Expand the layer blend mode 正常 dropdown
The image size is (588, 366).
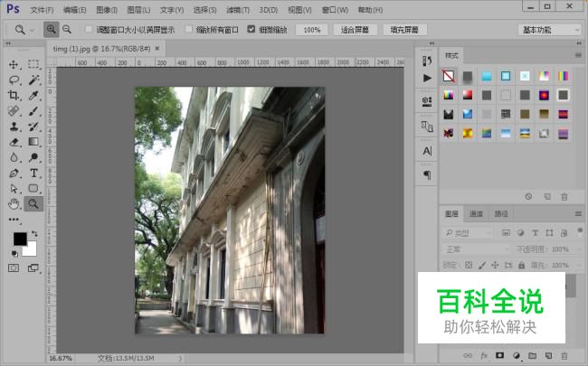pos(476,249)
